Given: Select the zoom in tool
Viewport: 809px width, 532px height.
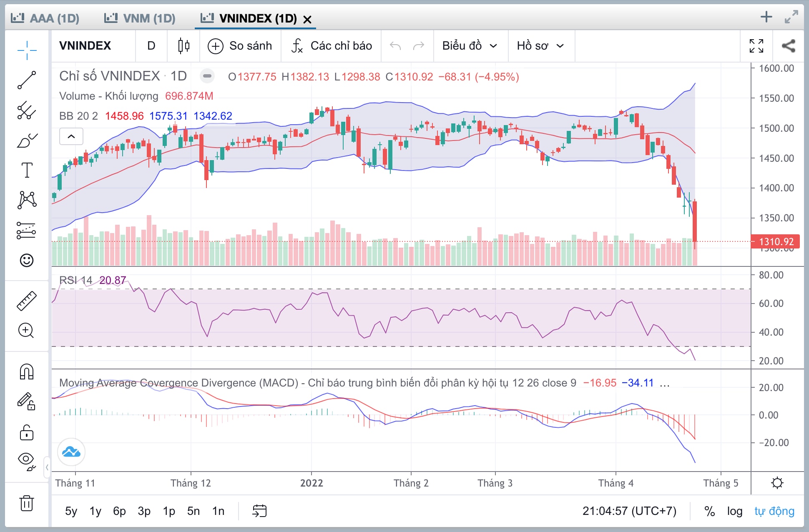Looking at the screenshot, I should click(x=27, y=331).
